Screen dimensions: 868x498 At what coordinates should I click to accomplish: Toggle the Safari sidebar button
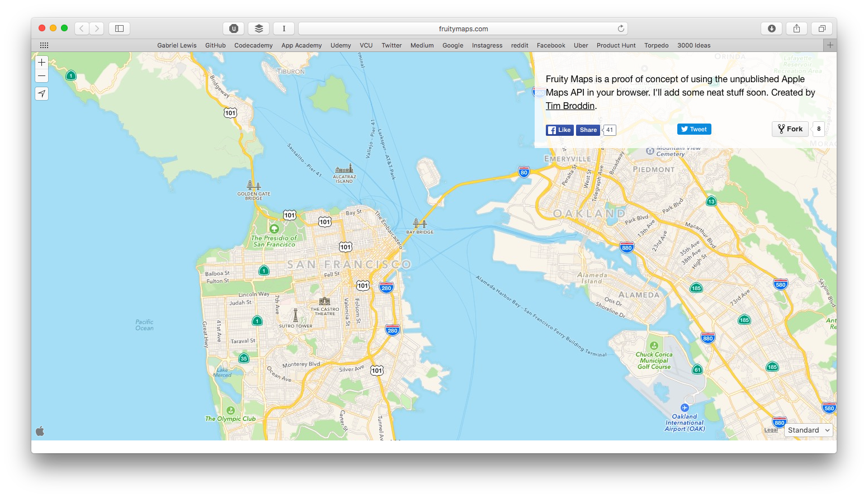tap(120, 29)
